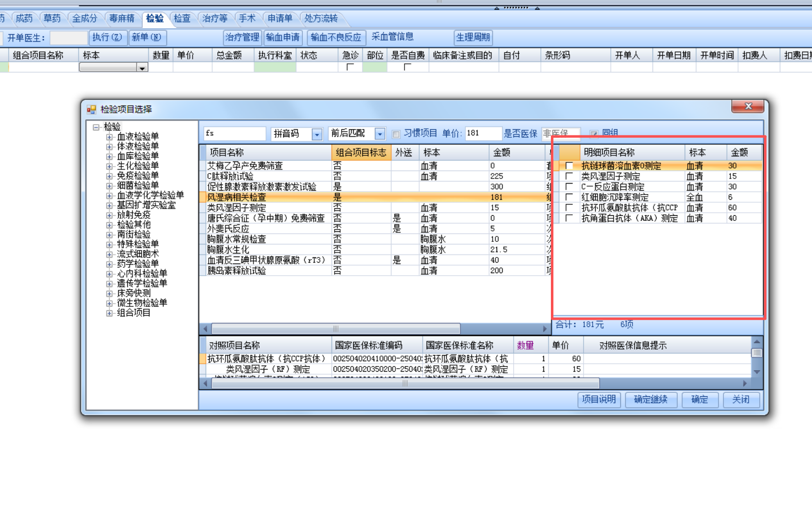Image resolution: width=812 pixels, height=507 pixels.
Task: Switch to the 全成分 tab
Action: click(85, 19)
